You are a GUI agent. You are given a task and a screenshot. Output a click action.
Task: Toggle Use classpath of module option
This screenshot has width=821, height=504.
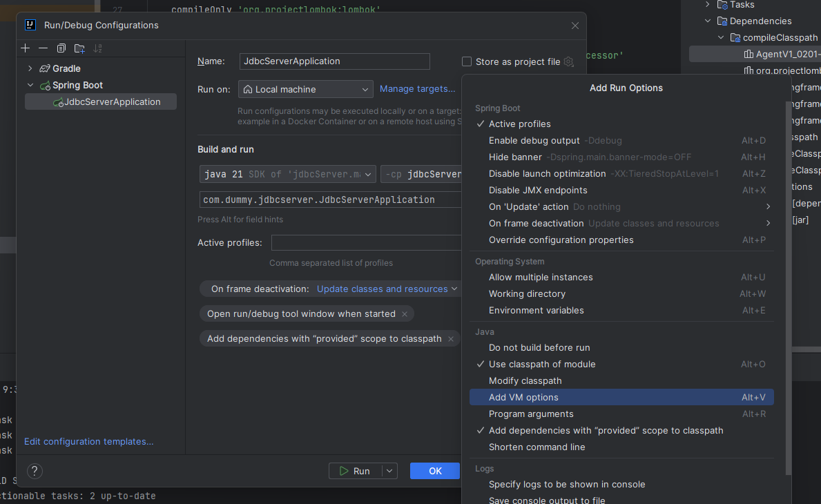click(x=621, y=365)
